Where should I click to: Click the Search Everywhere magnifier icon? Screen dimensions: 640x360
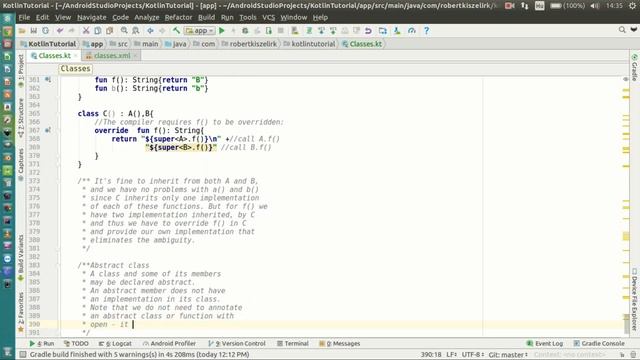(x=622, y=30)
